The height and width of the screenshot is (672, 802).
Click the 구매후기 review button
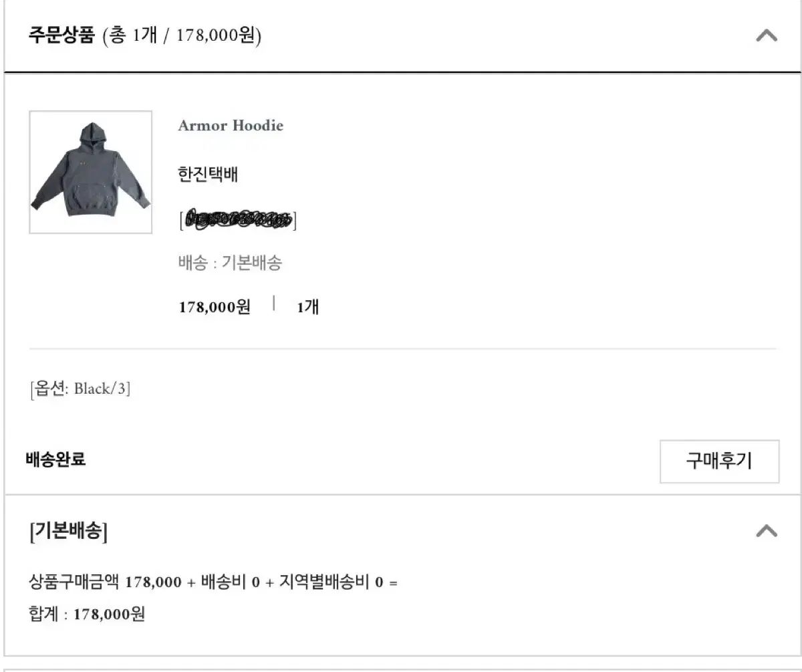click(719, 461)
